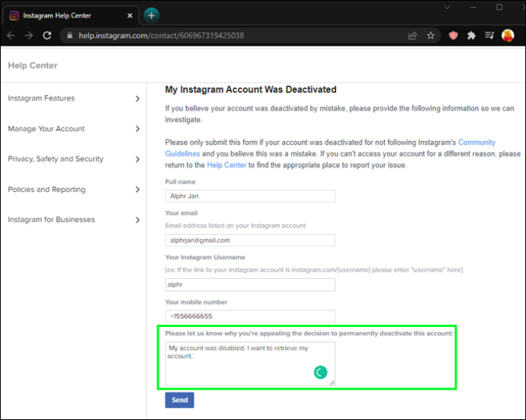The image size is (526, 420).
Task: Select the Instagram Help Center tab
Action: point(70,16)
